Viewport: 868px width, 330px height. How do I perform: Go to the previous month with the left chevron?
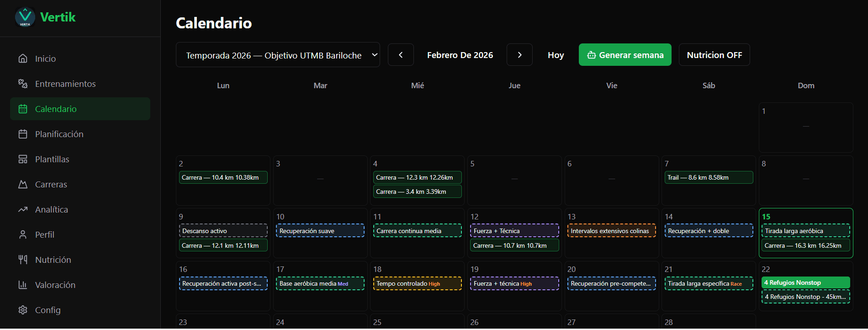click(401, 55)
